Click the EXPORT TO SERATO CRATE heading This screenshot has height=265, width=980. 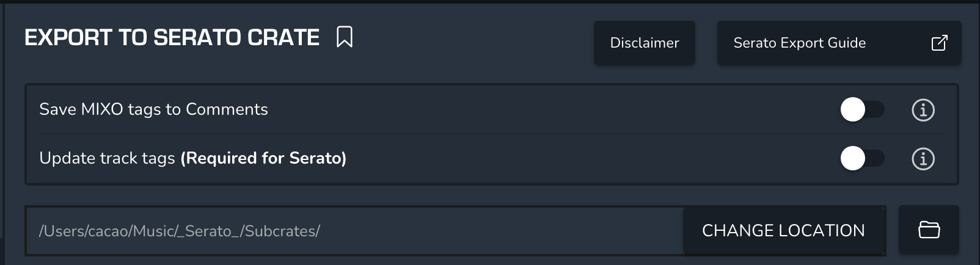tap(172, 38)
